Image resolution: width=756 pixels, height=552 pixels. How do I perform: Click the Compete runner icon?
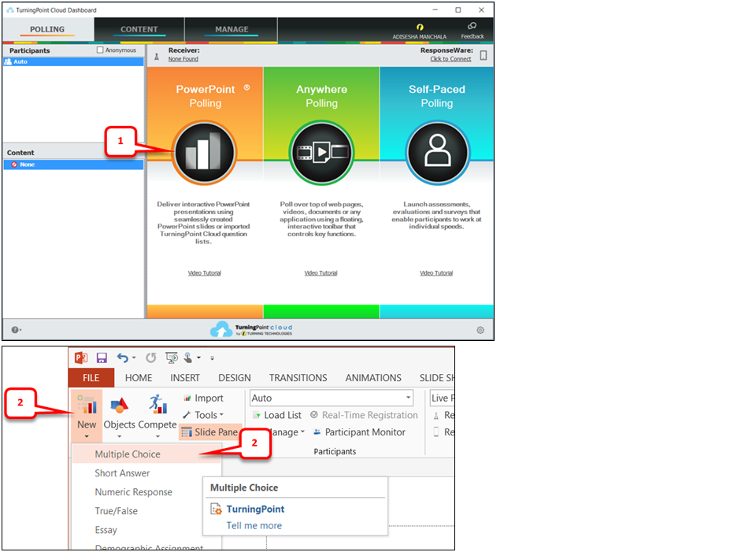[x=157, y=404]
